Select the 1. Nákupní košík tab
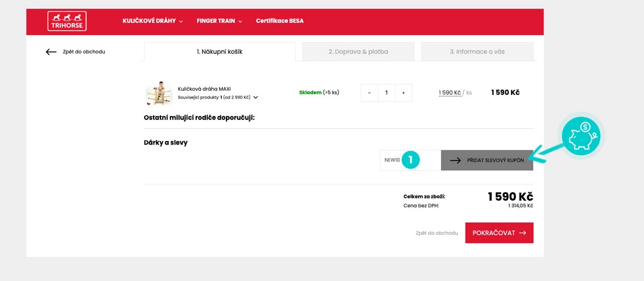This screenshot has height=281, width=644. (x=220, y=52)
